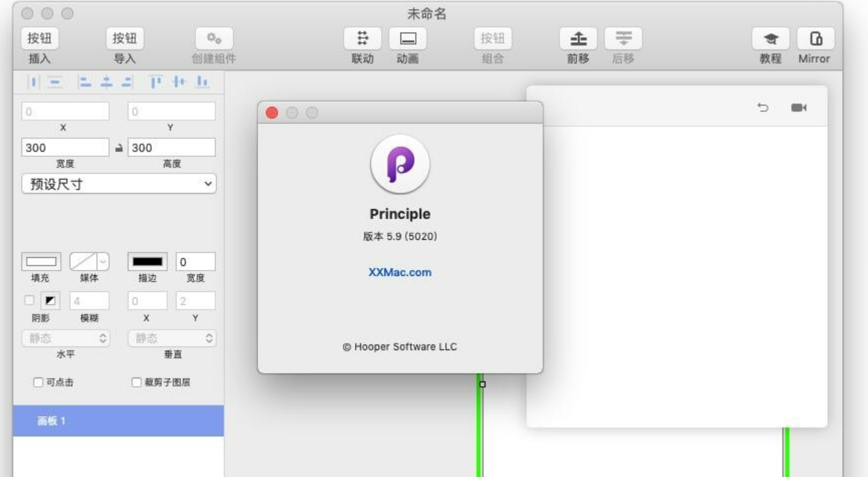The image size is (868, 477).
Task: Click the 宽度 width field showing 300
Action: (66, 148)
